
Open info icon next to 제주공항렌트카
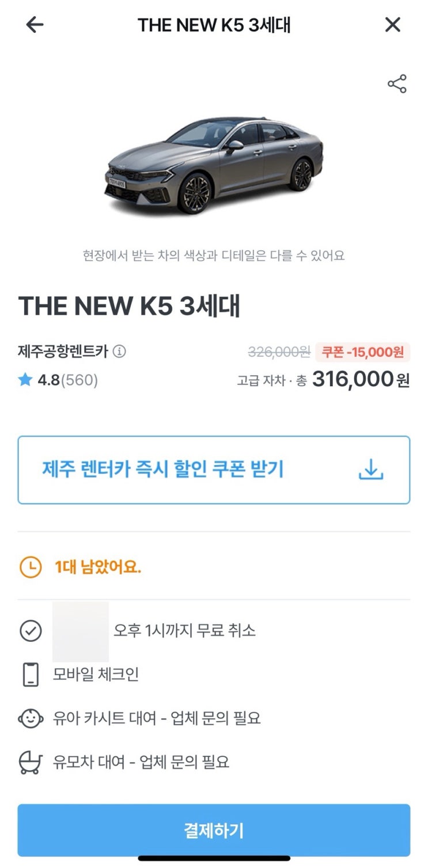coord(119,351)
